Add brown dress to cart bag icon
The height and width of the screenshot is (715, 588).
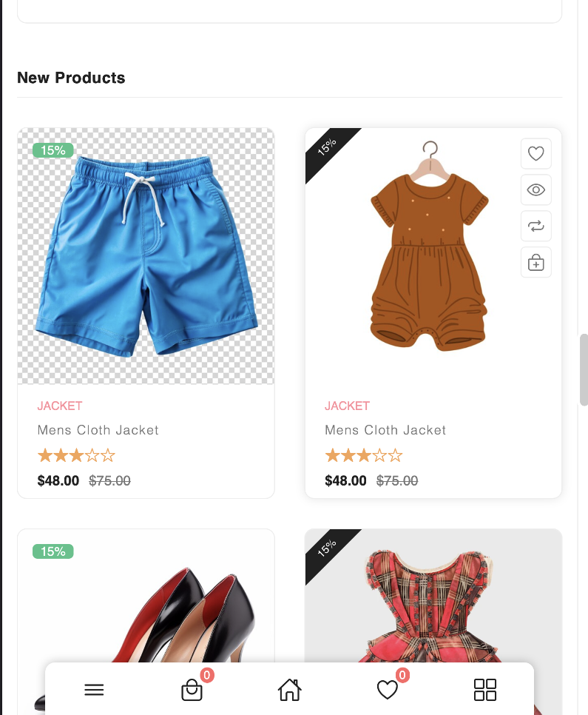click(535, 263)
